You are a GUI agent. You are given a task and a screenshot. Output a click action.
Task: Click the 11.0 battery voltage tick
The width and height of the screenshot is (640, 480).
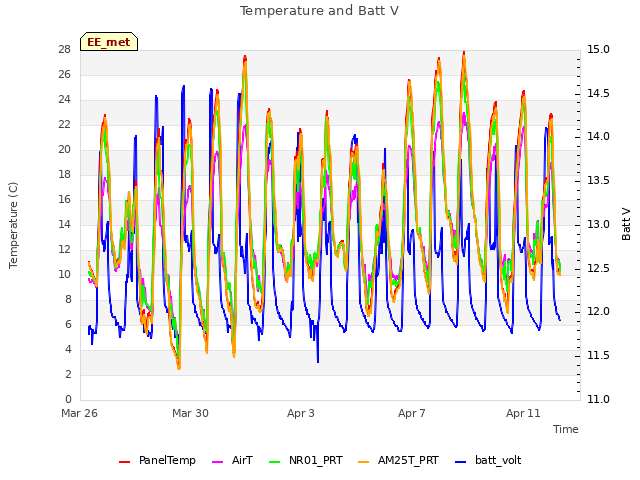[x=598, y=399]
